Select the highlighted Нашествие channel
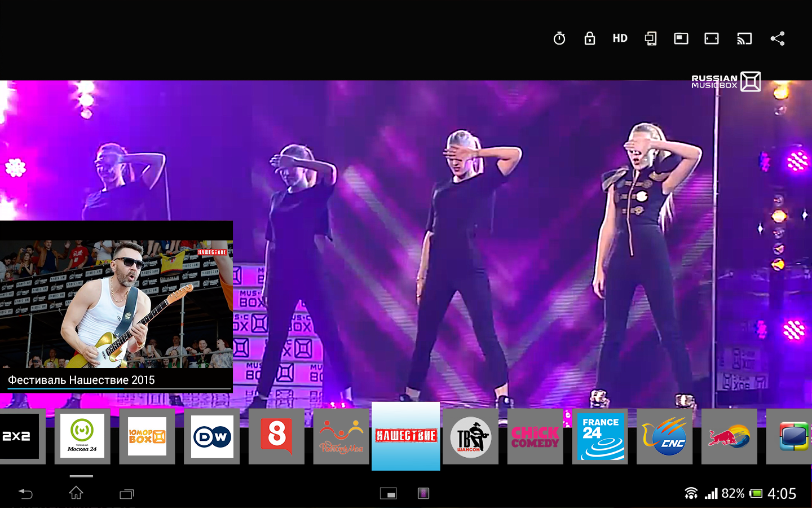This screenshot has height=508, width=812. 406,436
